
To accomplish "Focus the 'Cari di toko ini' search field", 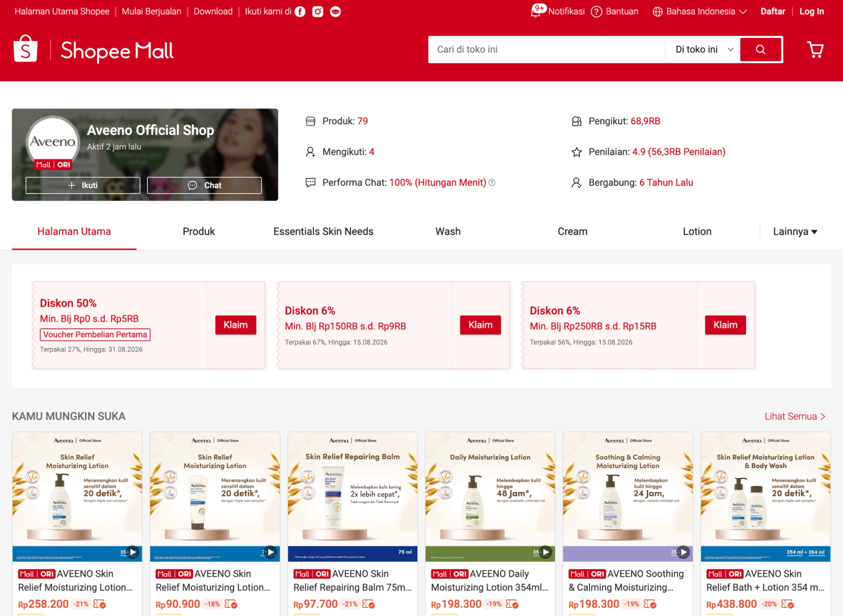I will point(546,50).
